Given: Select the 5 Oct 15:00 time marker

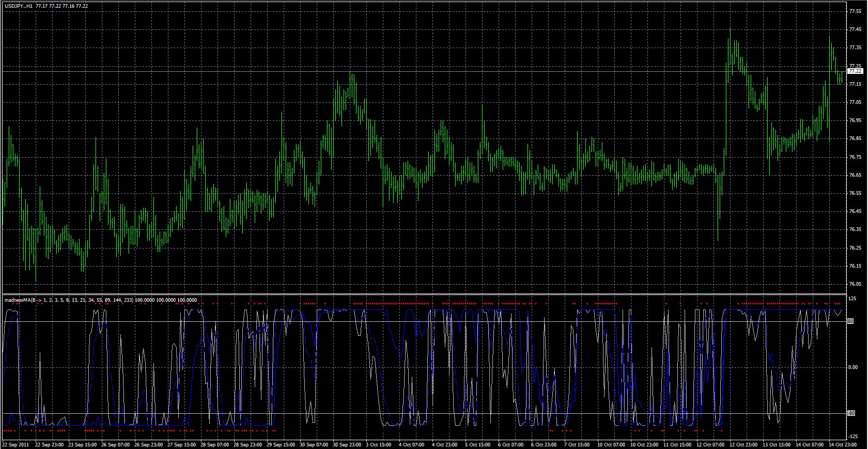Looking at the screenshot, I should coord(478,444).
